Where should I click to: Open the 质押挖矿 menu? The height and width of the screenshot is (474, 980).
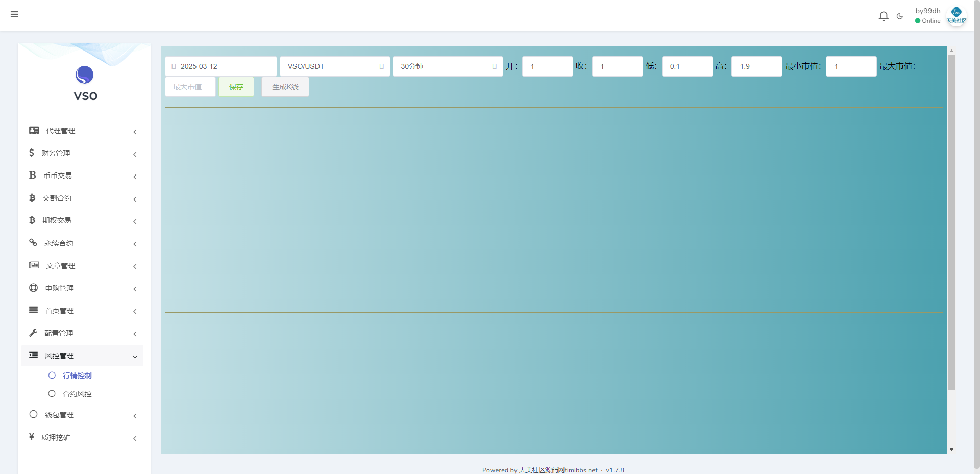[83, 437]
